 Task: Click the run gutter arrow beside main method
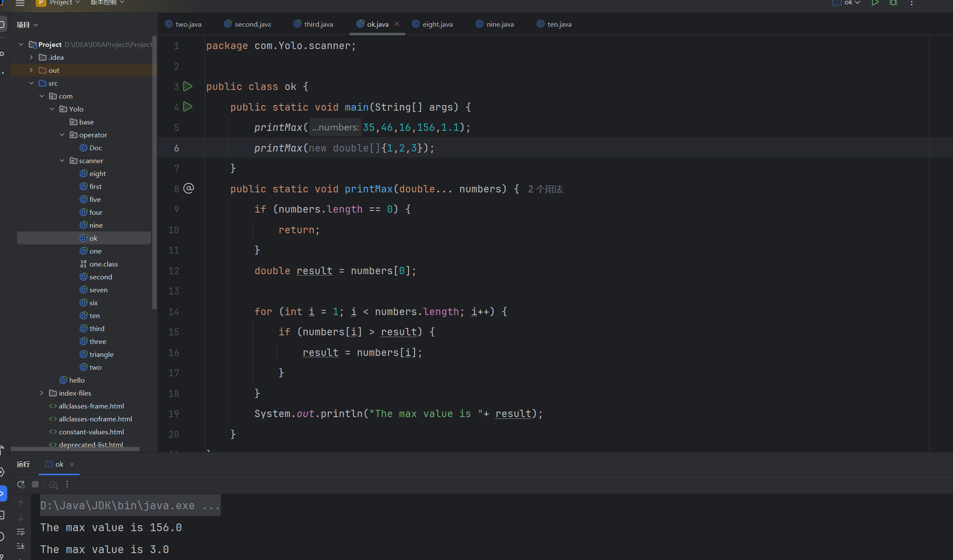188,107
